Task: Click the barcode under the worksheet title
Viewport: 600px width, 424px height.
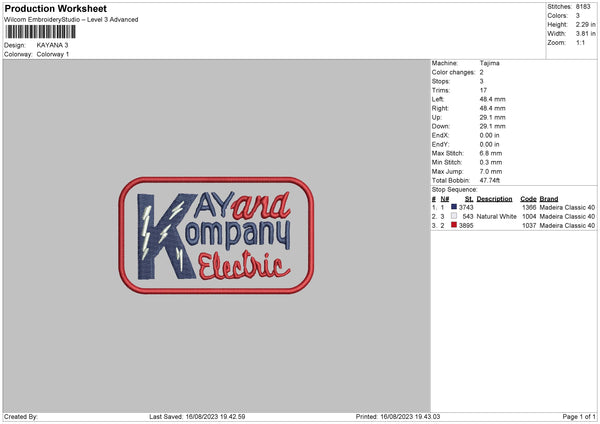Action: coord(41,32)
